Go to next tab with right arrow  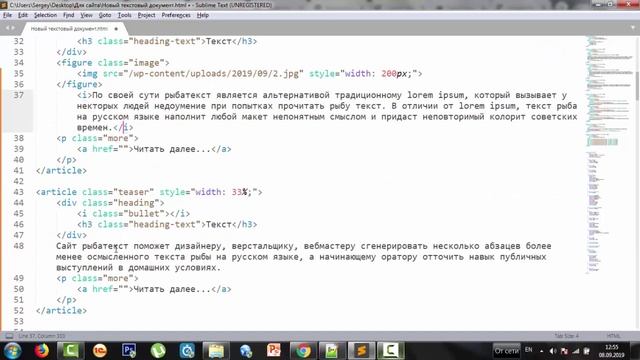point(13,28)
